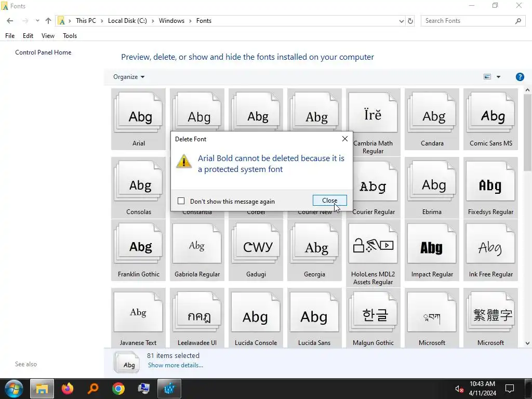Open the recent locations dropdown arrow

click(37, 21)
